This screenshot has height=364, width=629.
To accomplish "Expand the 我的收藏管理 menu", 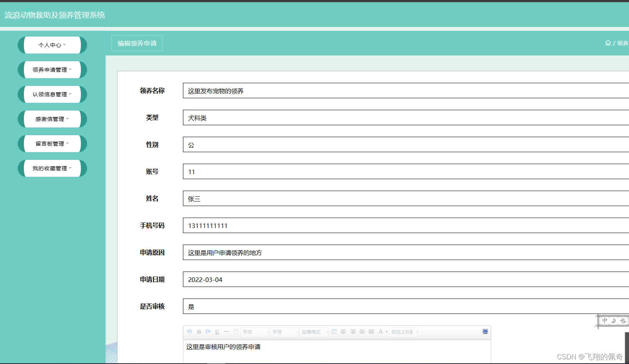I will [x=52, y=168].
